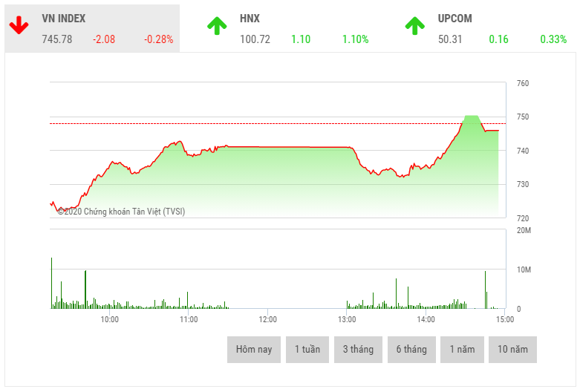The image size is (580, 392).
Task: Click the 12:00 label on time axis
Action: point(267,319)
